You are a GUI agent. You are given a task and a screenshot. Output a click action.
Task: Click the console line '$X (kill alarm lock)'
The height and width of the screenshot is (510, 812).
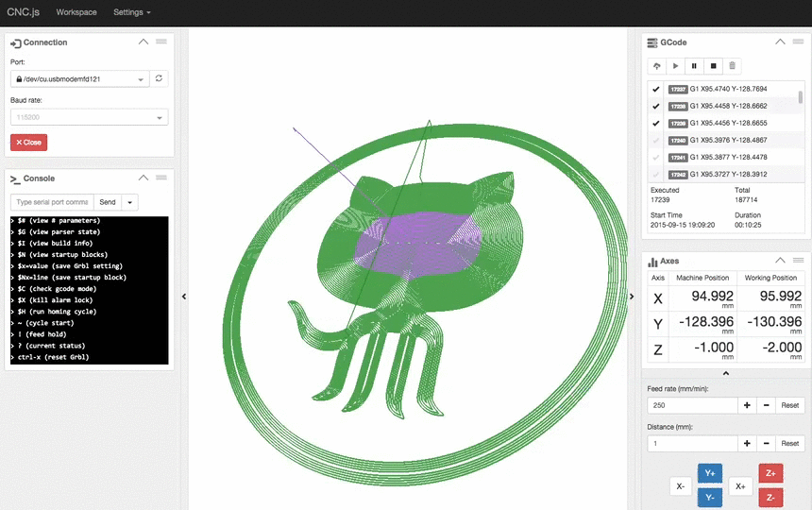tap(55, 300)
